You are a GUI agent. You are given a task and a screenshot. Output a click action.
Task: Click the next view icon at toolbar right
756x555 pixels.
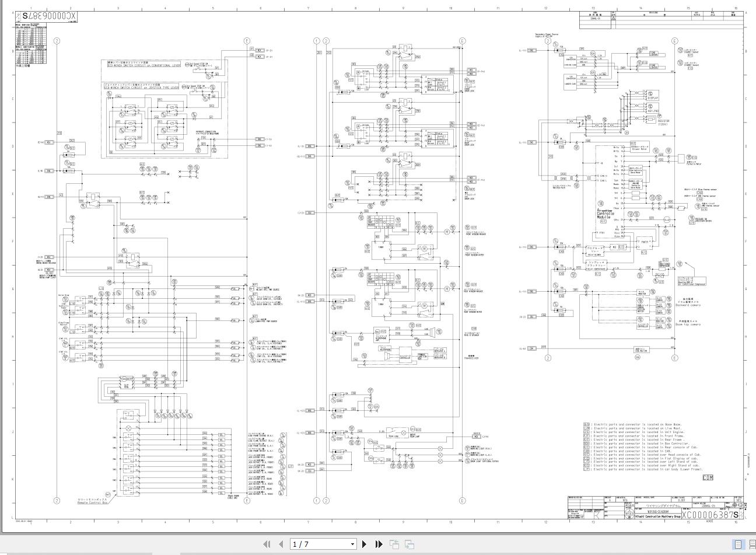pyautogui.click(x=409, y=544)
